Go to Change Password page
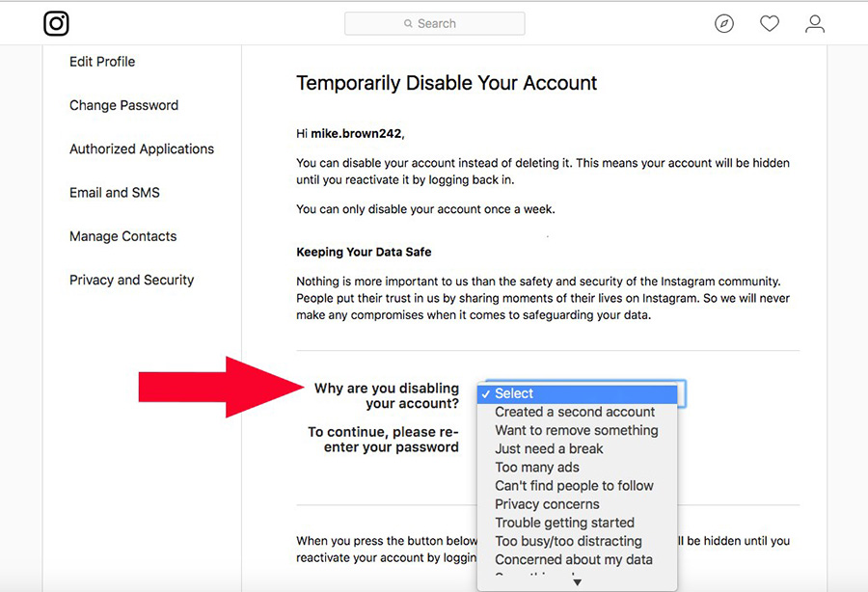The width and height of the screenshot is (868, 592). pyautogui.click(x=123, y=105)
